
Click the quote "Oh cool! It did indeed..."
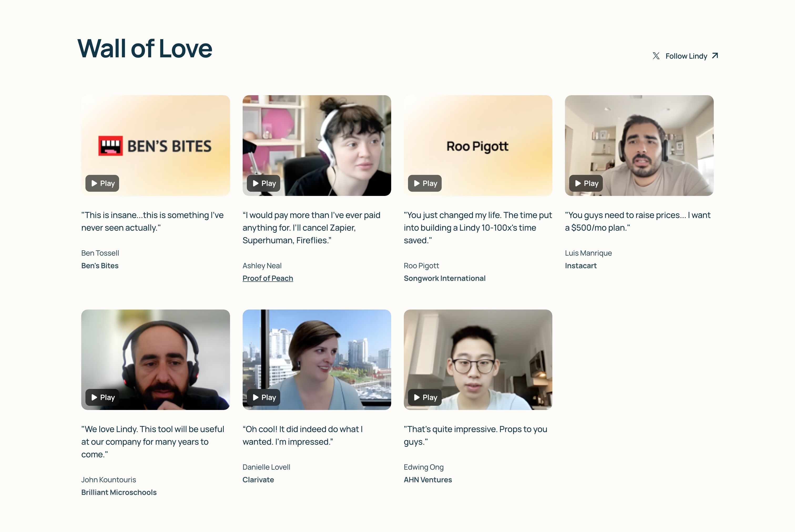[303, 435]
